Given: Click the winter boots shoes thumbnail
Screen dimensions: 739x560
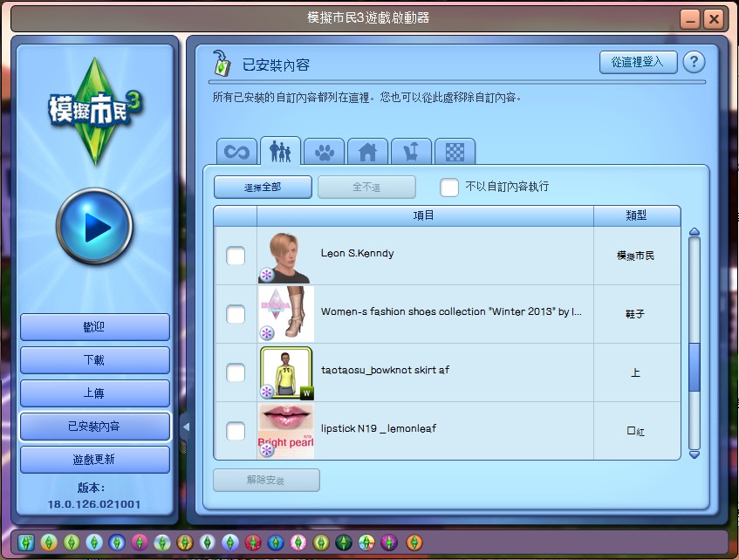Looking at the screenshot, I should tap(286, 314).
